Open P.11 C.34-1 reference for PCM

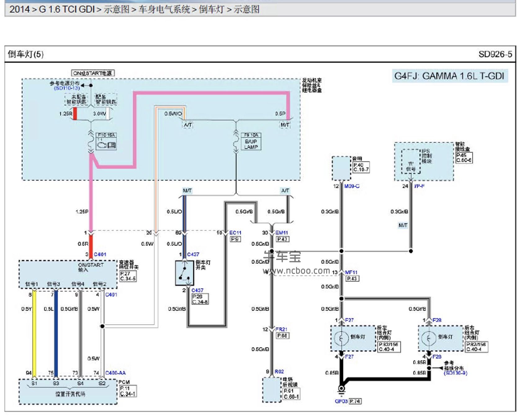[x=128, y=391]
